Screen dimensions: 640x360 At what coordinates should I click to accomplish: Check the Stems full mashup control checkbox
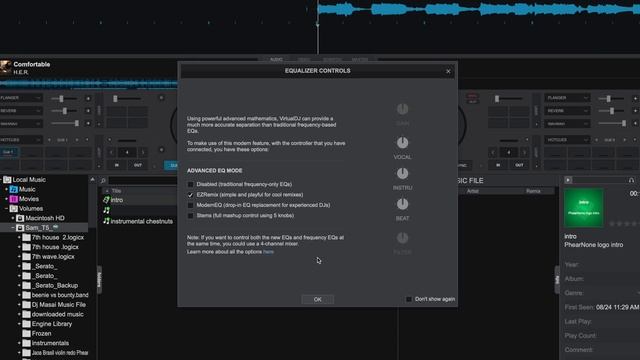point(190,216)
